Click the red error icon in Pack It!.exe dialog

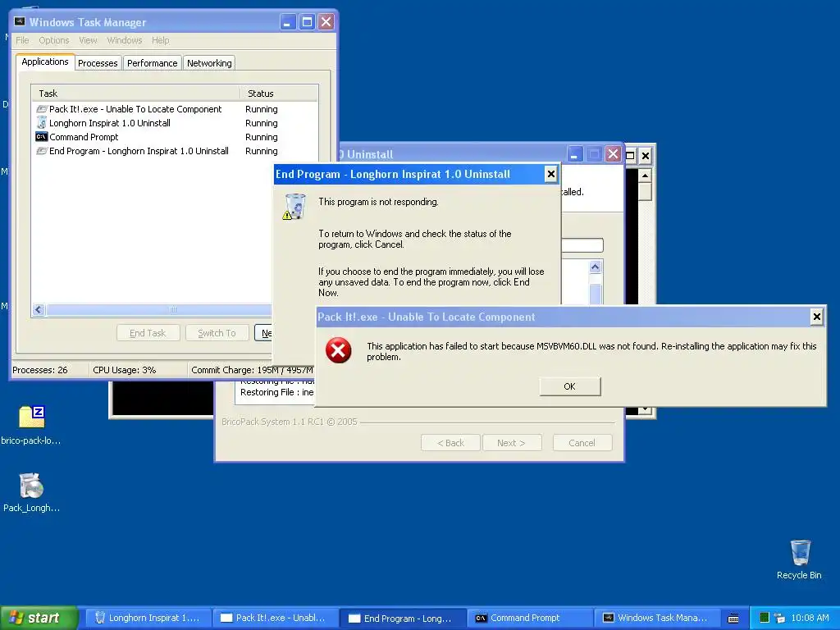pos(339,350)
